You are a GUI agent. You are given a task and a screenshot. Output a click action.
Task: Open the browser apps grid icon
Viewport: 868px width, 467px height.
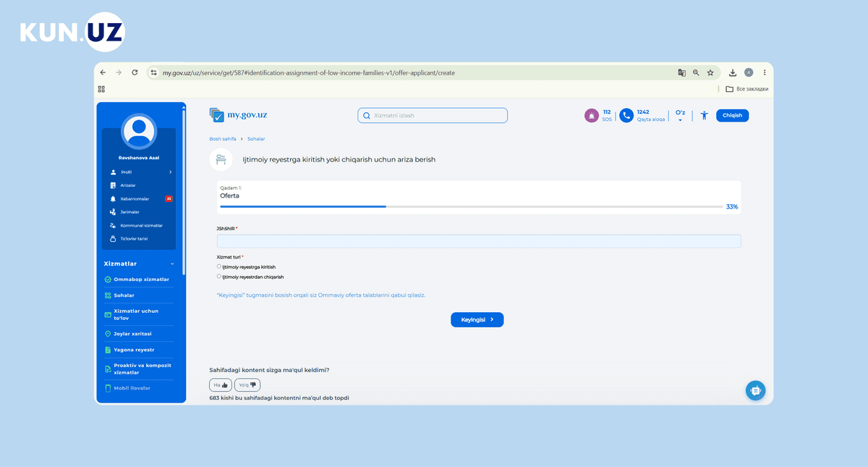coord(102,89)
